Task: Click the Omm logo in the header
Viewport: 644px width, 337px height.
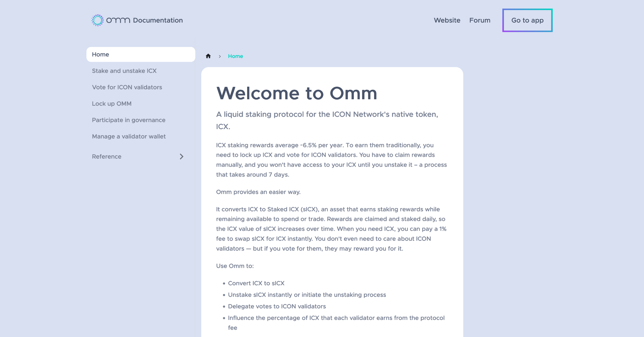Action: pos(98,20)
